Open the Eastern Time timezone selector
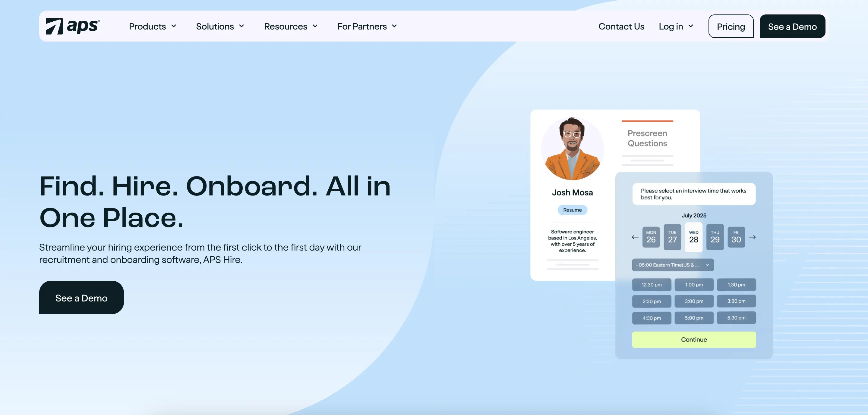 tap(673, 265)
